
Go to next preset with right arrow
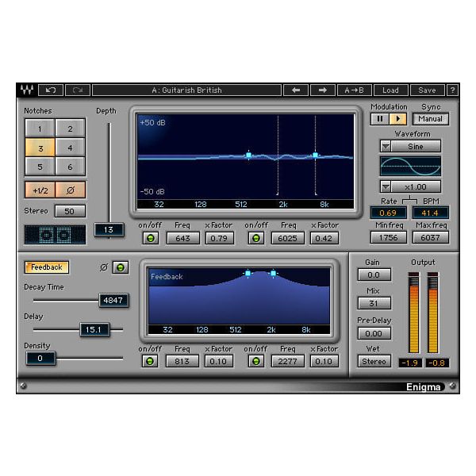(x=323, y=90)
